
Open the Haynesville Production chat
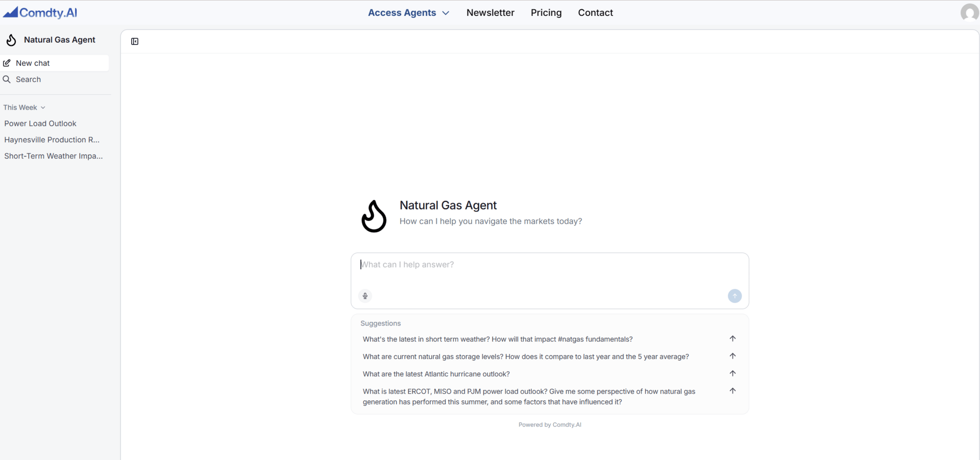[52, 140]
